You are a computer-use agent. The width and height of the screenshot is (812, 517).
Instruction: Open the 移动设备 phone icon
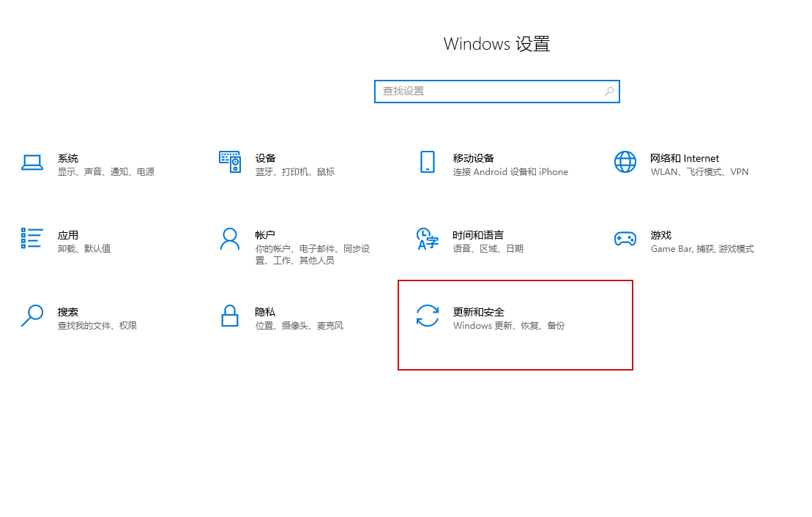427,162
